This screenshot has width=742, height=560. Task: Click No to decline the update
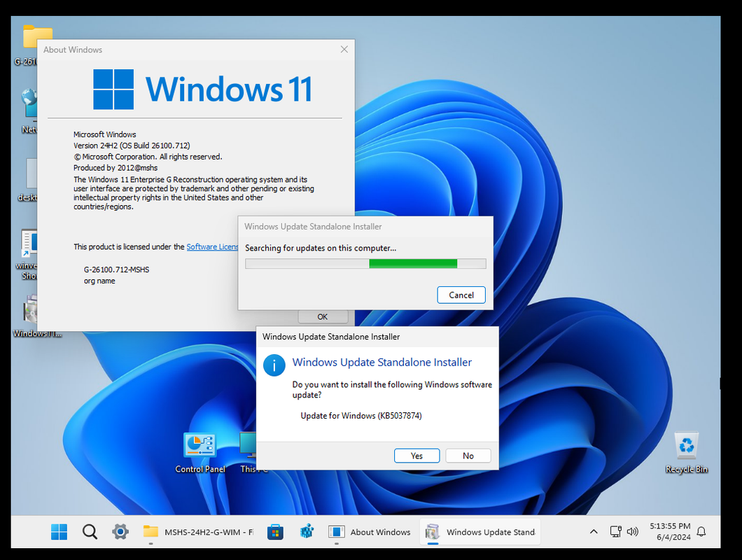(x=468, y=456)
